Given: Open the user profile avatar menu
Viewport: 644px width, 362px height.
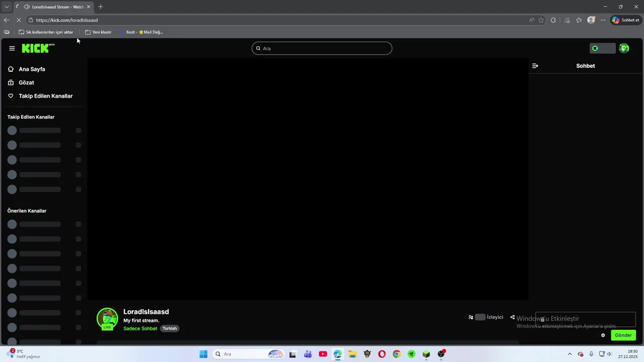Looking at the screenshot, I should (x=624, y=48).
